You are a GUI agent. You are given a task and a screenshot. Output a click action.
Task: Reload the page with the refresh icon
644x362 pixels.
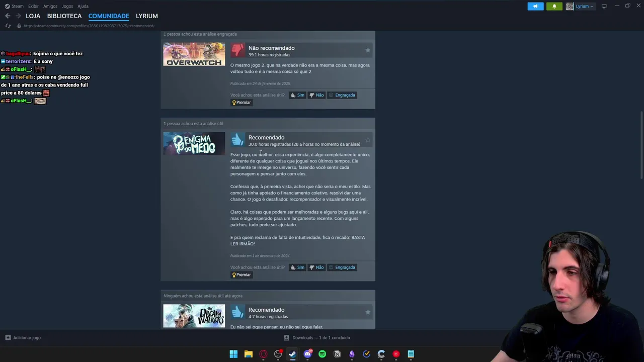click(x=8, y=26)
